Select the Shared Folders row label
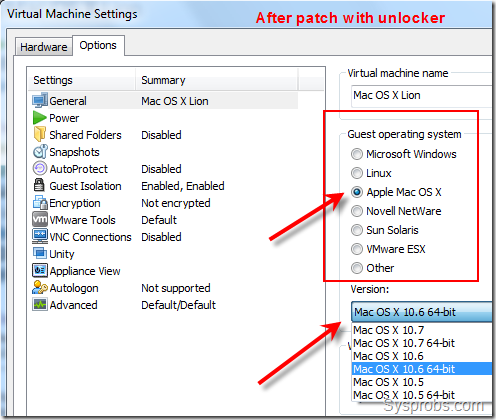 (x=85, y=135)
